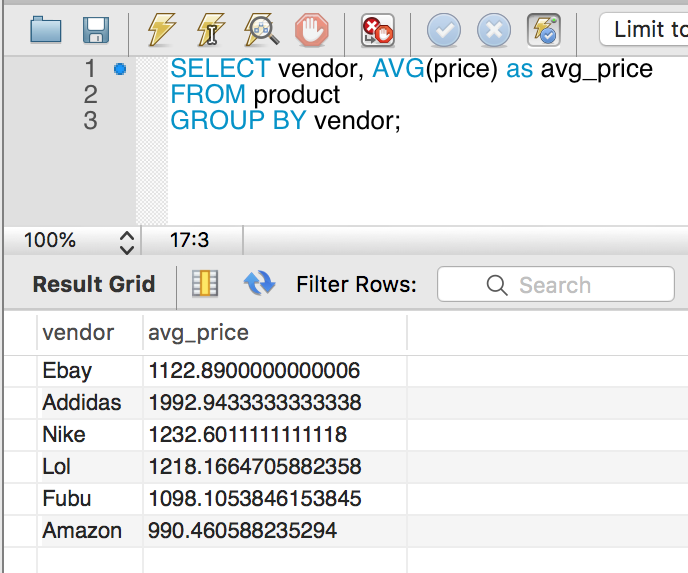Select cell 1232.601111111118
The image size is (688, 573).
pyautogui.click(x=275, y=435)
